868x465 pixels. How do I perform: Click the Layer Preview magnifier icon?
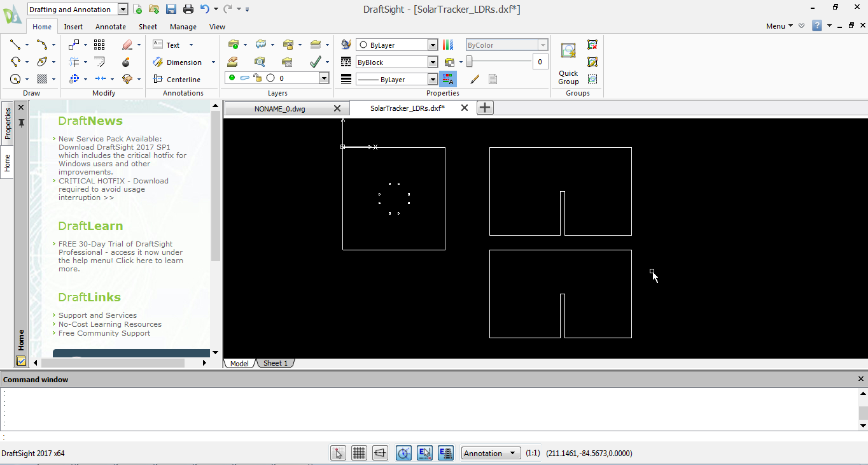tap(260, 62)
